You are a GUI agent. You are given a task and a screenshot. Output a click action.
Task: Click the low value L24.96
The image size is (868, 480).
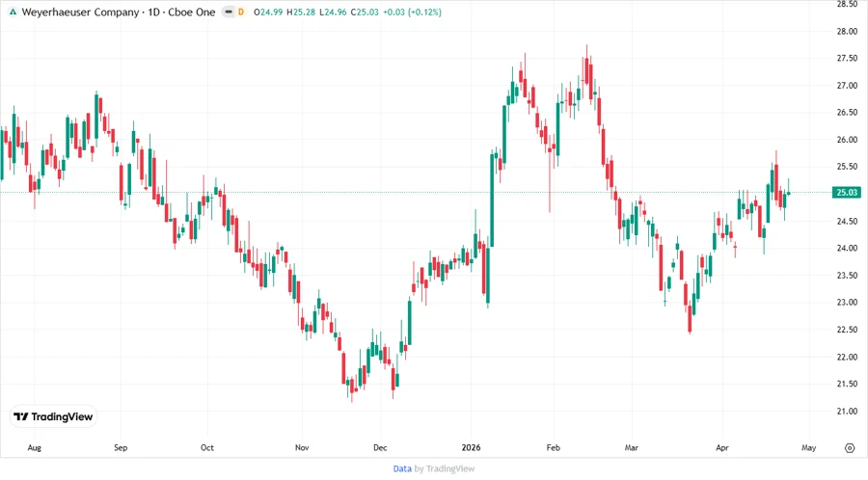[333, 12]
